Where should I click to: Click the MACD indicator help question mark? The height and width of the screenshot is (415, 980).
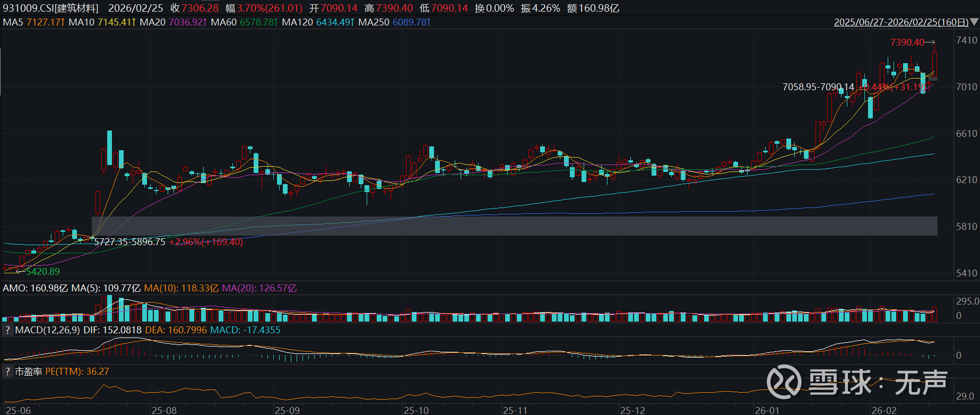tap(7, 330)
